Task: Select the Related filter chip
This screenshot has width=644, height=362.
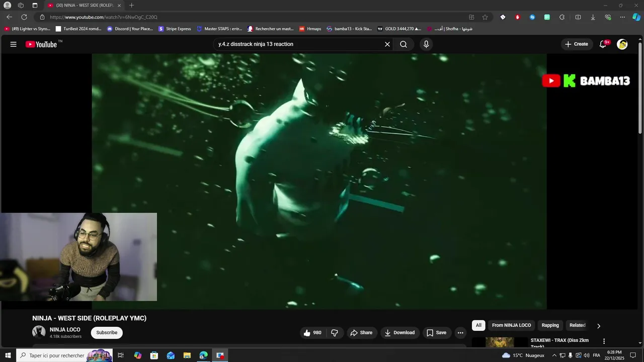Action: [x=577, y=325]
